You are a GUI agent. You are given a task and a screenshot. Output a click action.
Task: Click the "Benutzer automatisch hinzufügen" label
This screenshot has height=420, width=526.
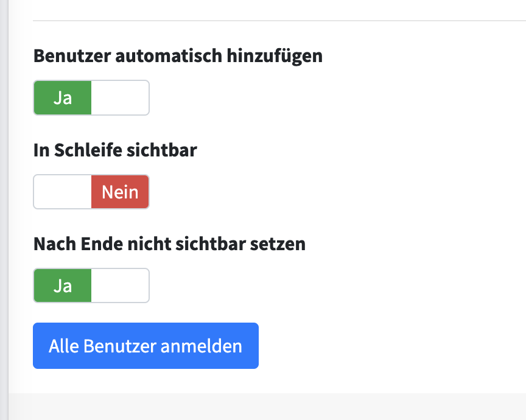(178, 56)
